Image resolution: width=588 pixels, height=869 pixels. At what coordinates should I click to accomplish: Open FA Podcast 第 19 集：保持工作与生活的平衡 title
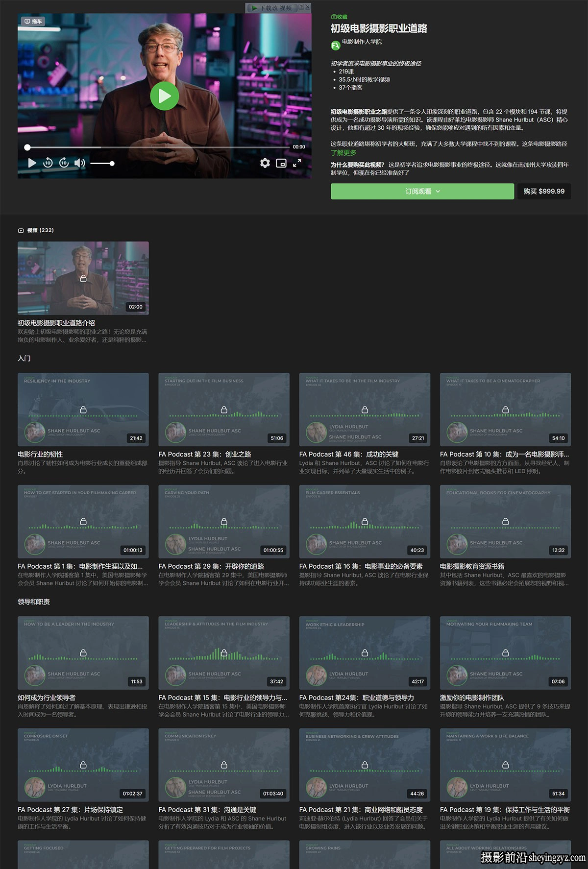click(x=505, y=810)
